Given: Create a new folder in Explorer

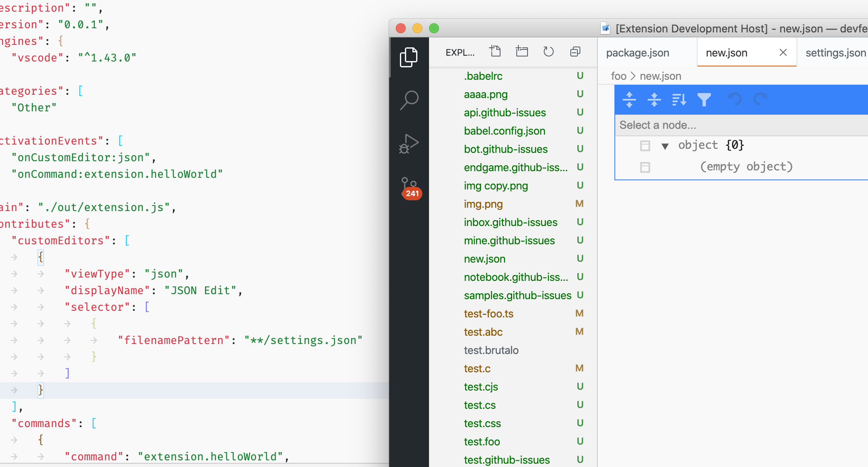Looking at the screenshot, I should click(x=522, y=52).
